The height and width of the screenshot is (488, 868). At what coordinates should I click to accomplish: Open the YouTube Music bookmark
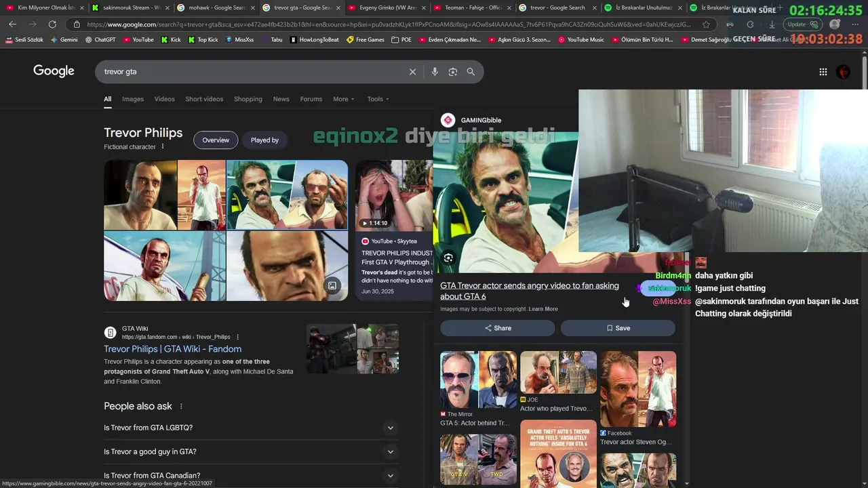(581, 40)
